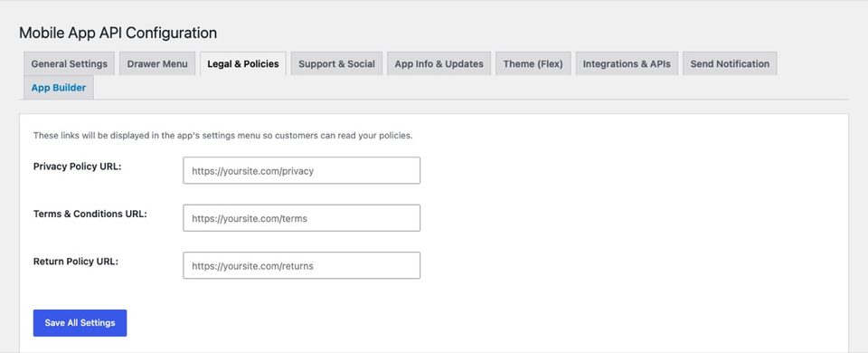Click the Save All Settings button

[80, 323]
